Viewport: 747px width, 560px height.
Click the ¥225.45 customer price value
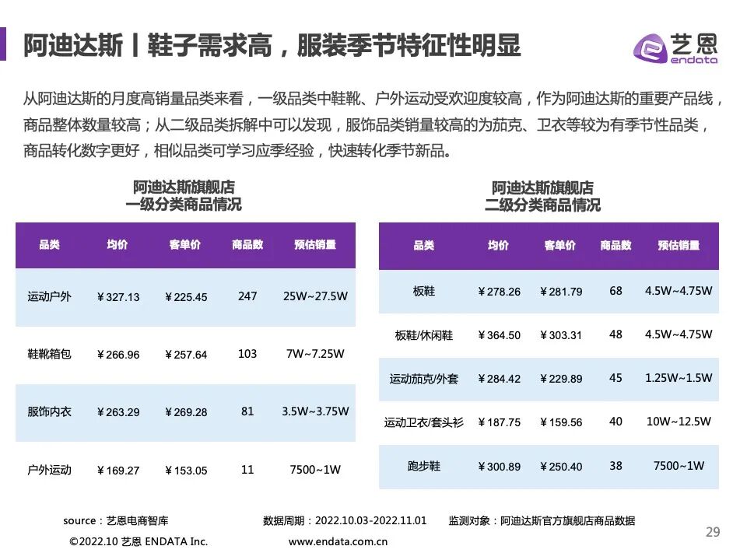(x=186, y=297)
